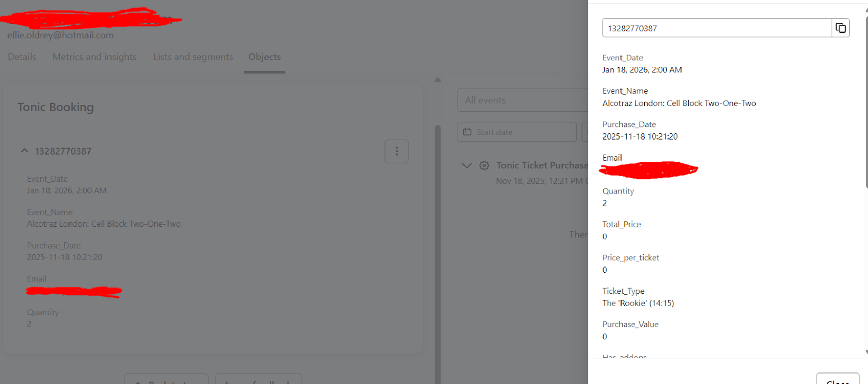Open the three-dot menu for booking 13282770387
Screen dimensions: 868x384
coord(396,151)
